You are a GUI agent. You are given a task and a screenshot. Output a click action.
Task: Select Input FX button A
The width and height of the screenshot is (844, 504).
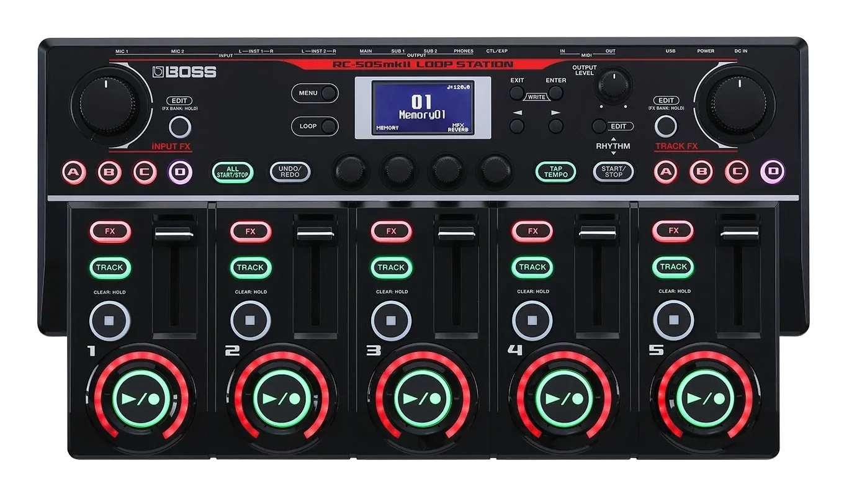point(74,172)
